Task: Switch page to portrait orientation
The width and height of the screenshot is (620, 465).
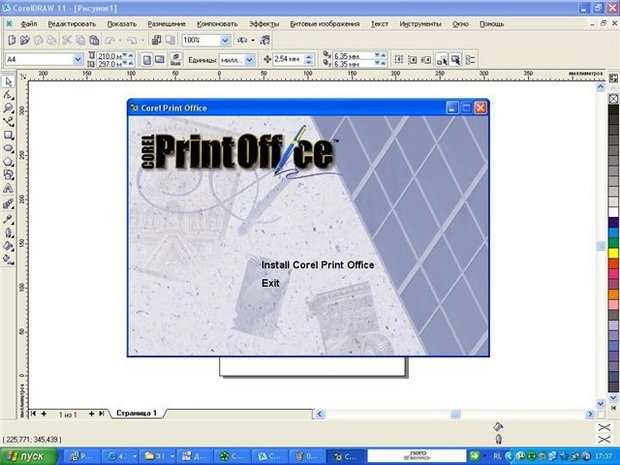Action: tap(145, 59)
